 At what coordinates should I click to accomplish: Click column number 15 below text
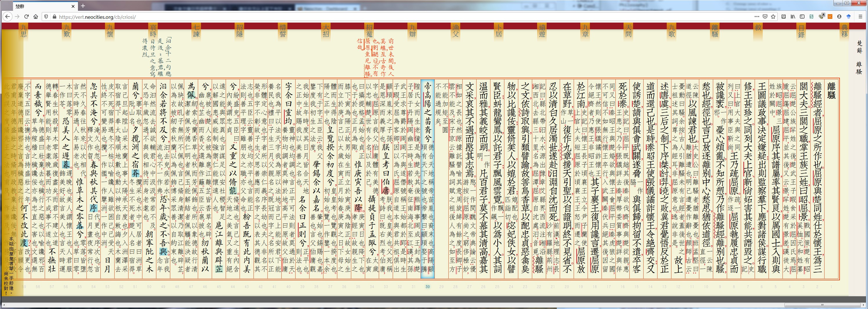[636, 286]
